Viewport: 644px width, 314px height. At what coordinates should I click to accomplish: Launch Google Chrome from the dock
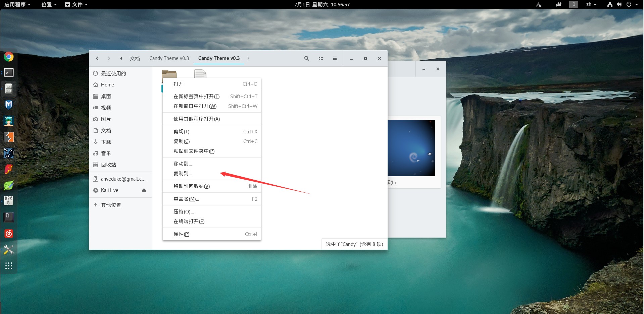[9, 57]
